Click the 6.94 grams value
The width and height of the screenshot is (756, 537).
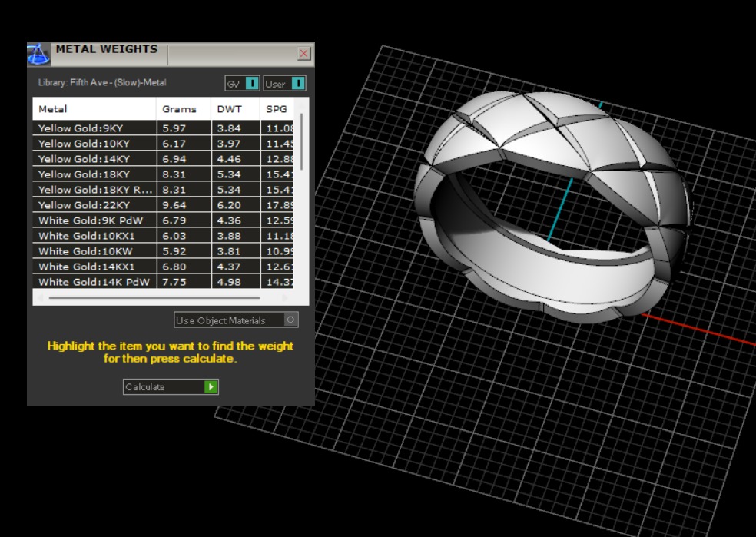[x=174, y=159]
